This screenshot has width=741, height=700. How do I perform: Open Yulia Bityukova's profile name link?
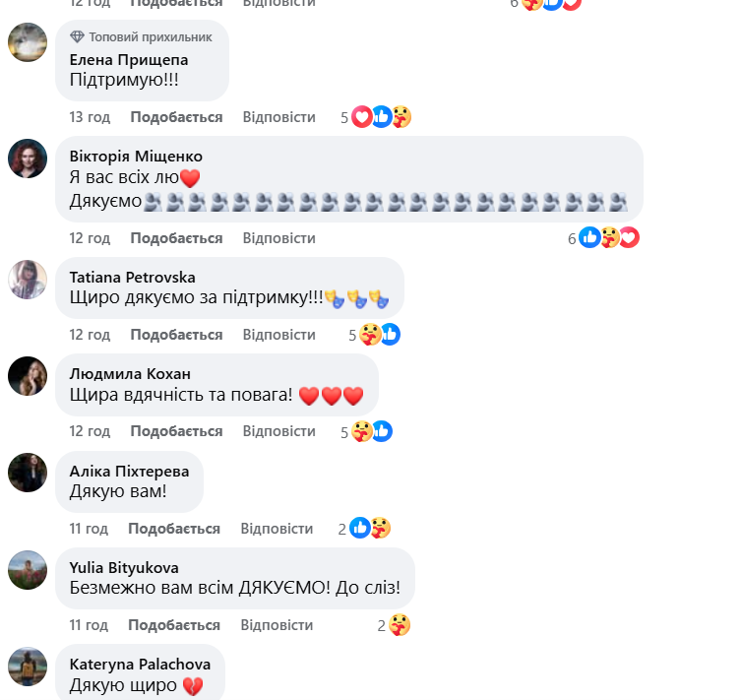(124, 568)
